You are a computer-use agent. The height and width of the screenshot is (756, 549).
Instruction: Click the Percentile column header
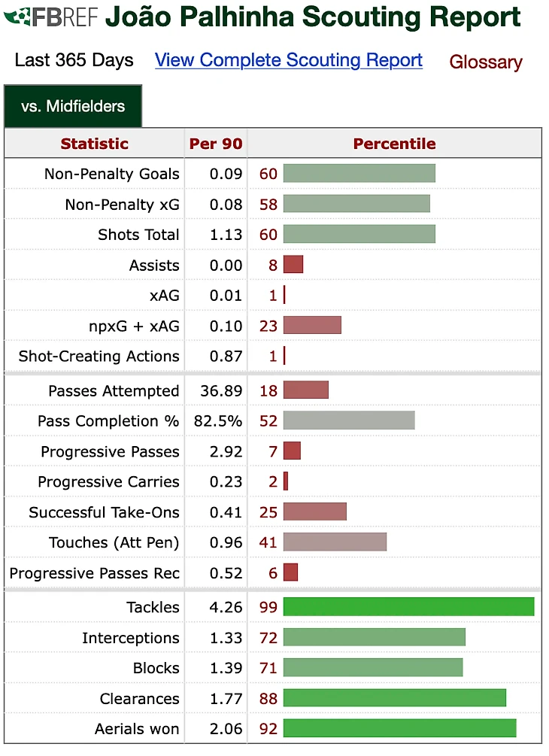click(x=394, y=144)
